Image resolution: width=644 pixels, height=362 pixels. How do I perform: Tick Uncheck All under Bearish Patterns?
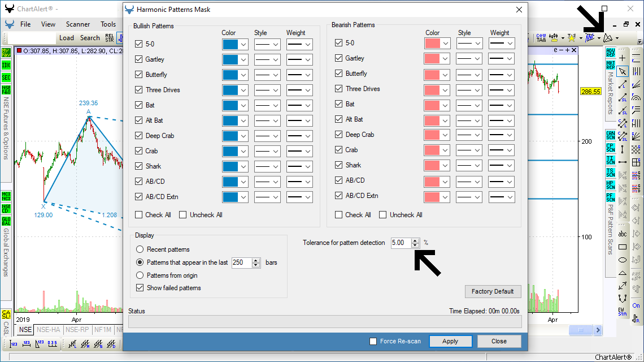(382, 215)
